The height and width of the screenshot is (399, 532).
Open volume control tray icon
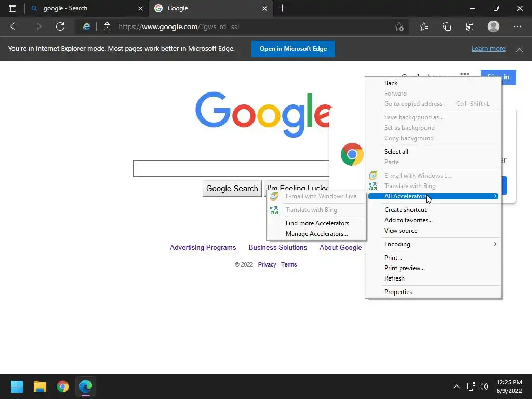[x=484, y=387]
